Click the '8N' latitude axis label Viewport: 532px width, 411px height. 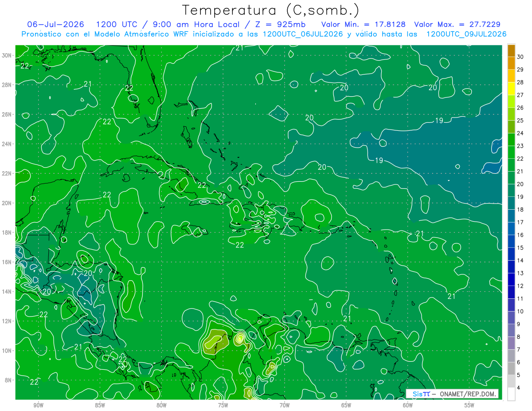click(x=9, y=380)
